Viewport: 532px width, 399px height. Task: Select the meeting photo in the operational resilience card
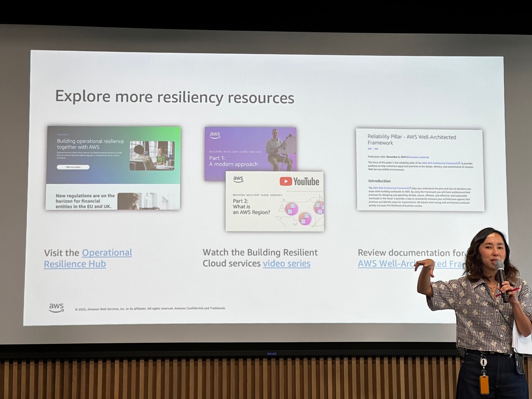pos(152,155)
